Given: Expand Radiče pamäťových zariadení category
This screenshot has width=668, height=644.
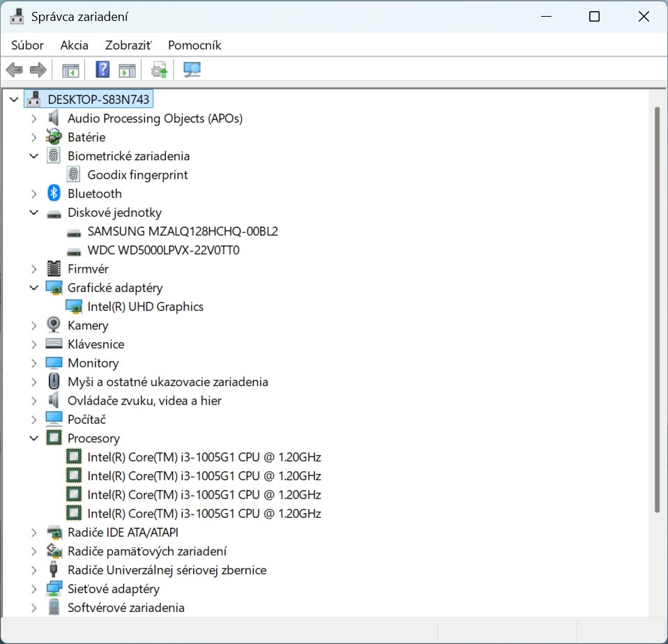Looking at the screenshot, I should (34, 551).
